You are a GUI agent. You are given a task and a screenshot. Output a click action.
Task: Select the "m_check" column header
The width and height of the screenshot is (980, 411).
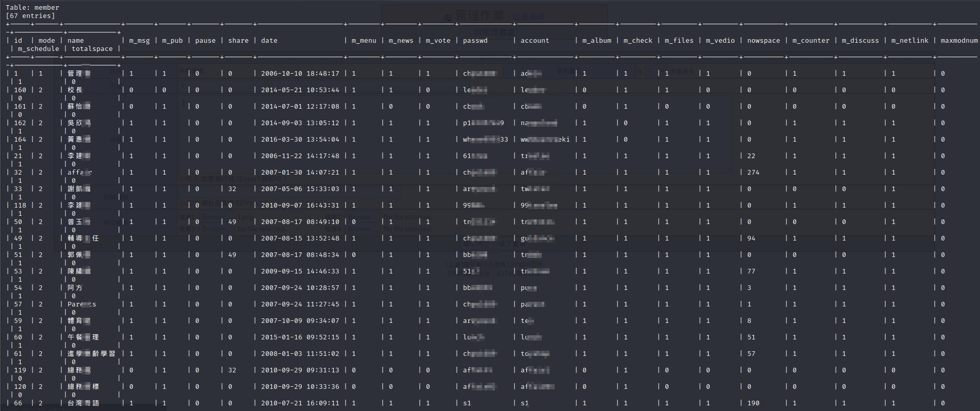tap(638, 41)
